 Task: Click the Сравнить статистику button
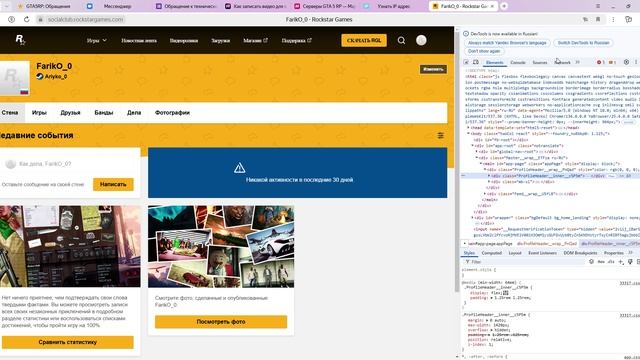(68, 342)
